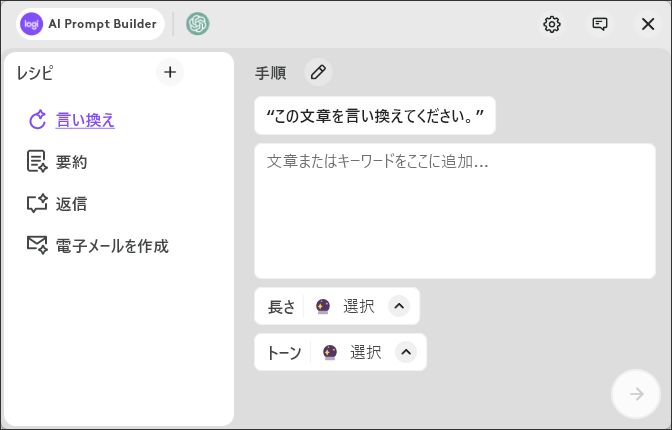
Task: Click the 電子メールを作成 envelope icon
Action: point(37,246)
